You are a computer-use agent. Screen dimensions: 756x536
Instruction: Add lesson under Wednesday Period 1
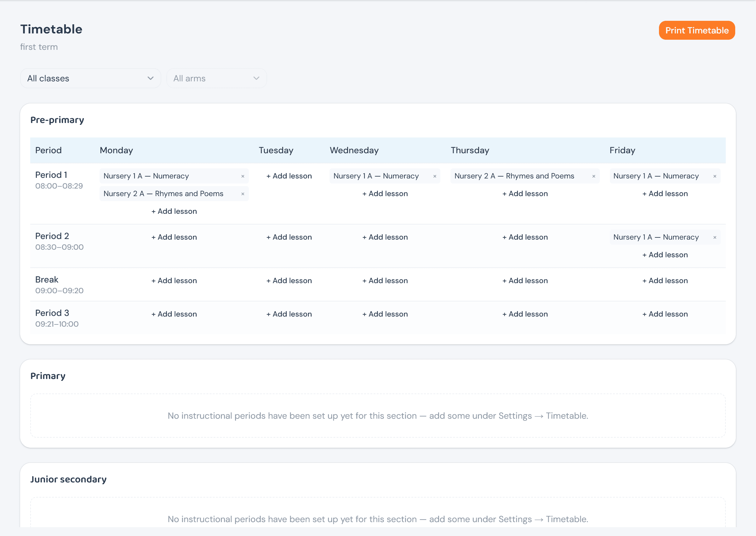pos(385,194)
